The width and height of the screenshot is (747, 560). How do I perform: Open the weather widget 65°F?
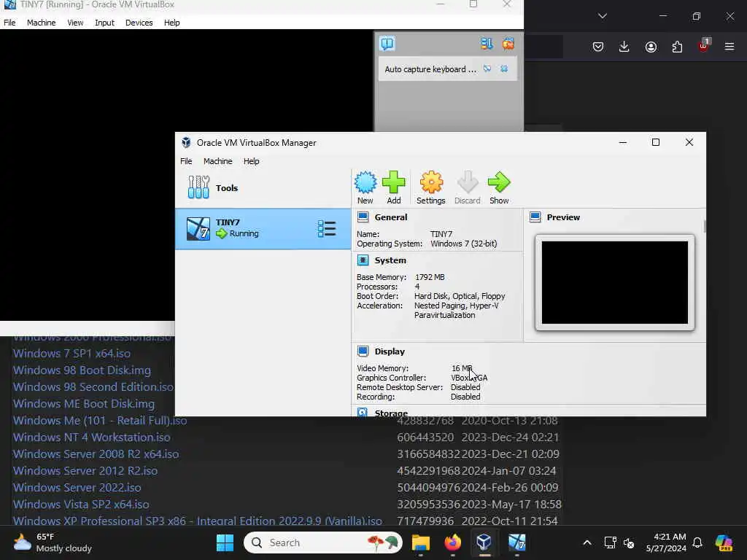click(x=53, y=542)
